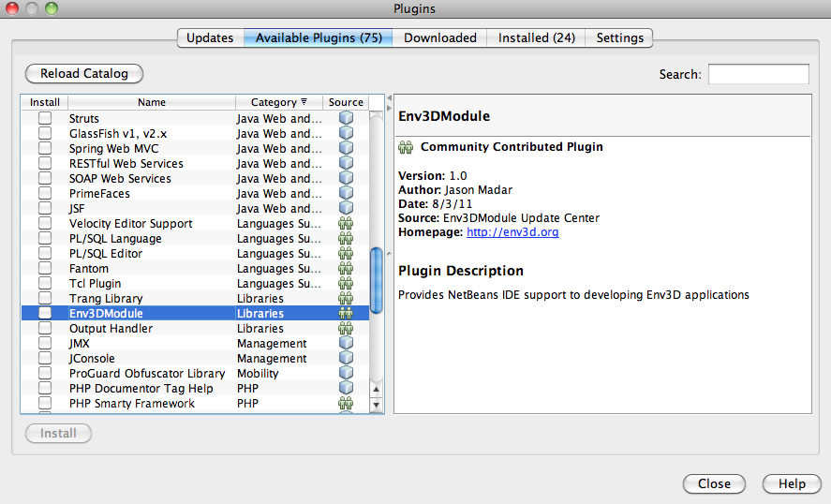The width and height of the screenshot is (831, 504).
Task: Open the Installed (24) tab
Action: 536,37
